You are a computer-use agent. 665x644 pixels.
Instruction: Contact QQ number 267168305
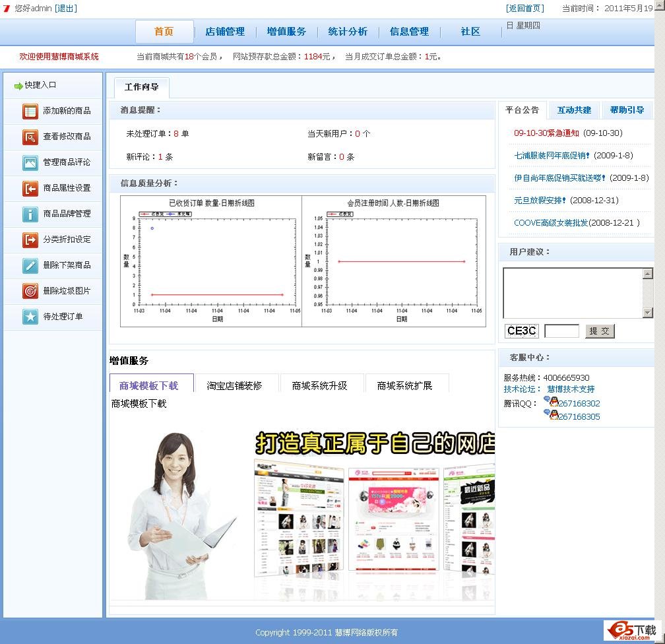coord(579,416)
